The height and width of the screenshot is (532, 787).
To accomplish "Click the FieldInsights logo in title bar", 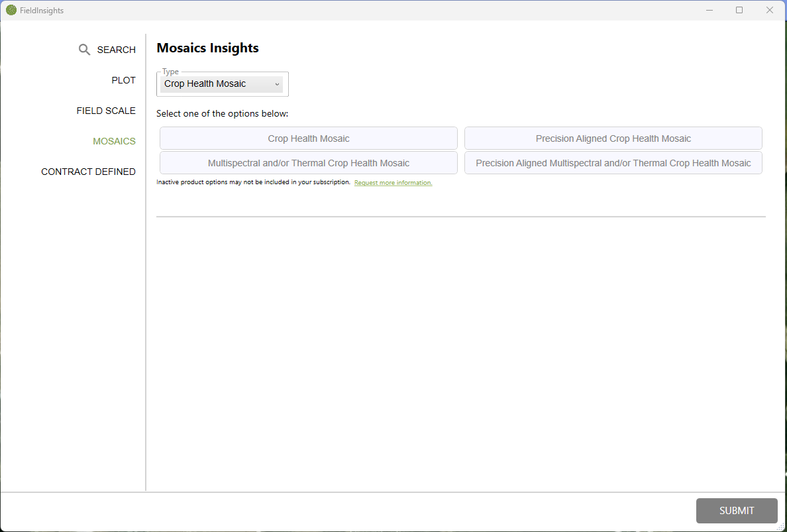I will click(11, 10).
